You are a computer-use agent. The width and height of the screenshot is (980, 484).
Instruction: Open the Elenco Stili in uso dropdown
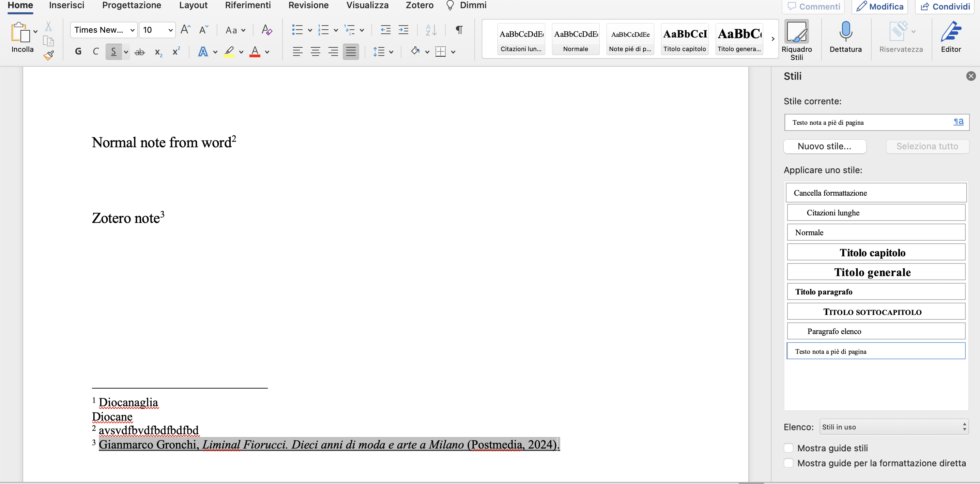[894, 427]
